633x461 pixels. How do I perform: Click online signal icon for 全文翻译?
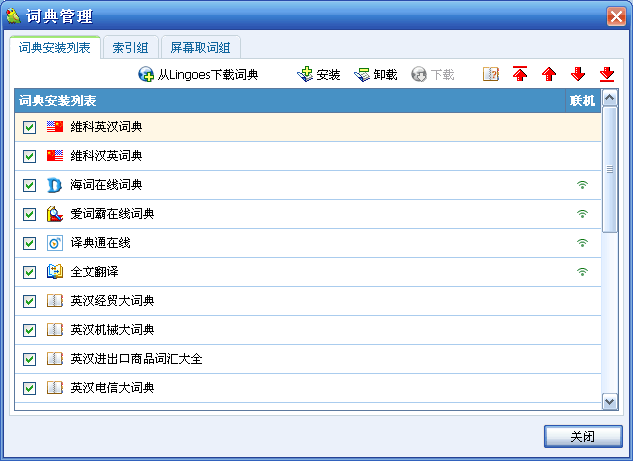[x=582, y=272]
